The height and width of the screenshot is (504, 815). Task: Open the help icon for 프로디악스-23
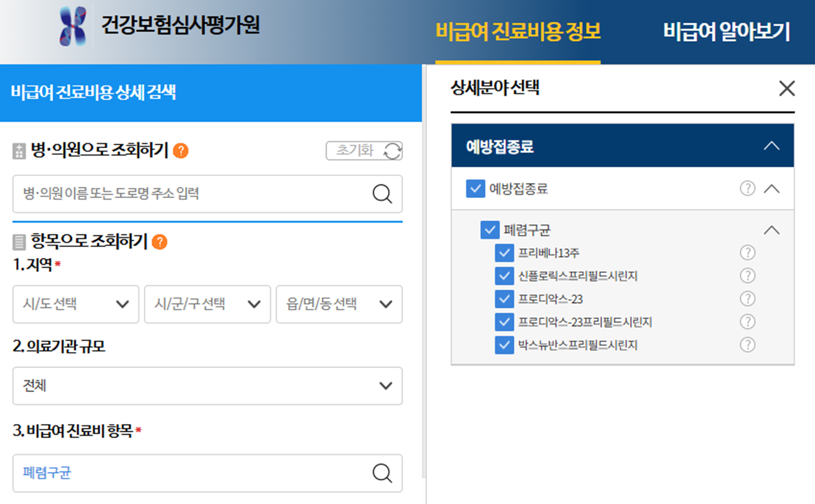coord(747,299)
